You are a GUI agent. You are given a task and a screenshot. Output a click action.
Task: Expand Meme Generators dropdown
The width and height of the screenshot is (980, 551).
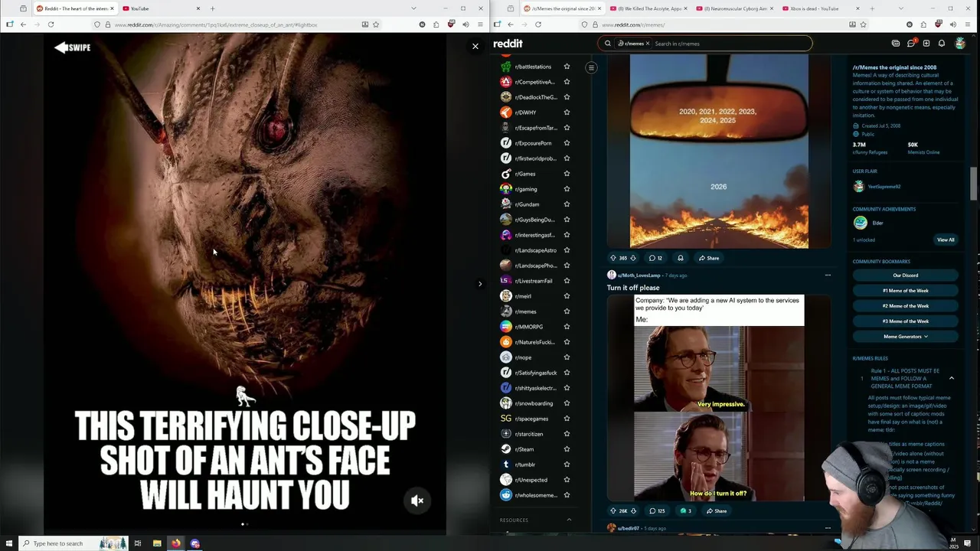click(905, 337)
